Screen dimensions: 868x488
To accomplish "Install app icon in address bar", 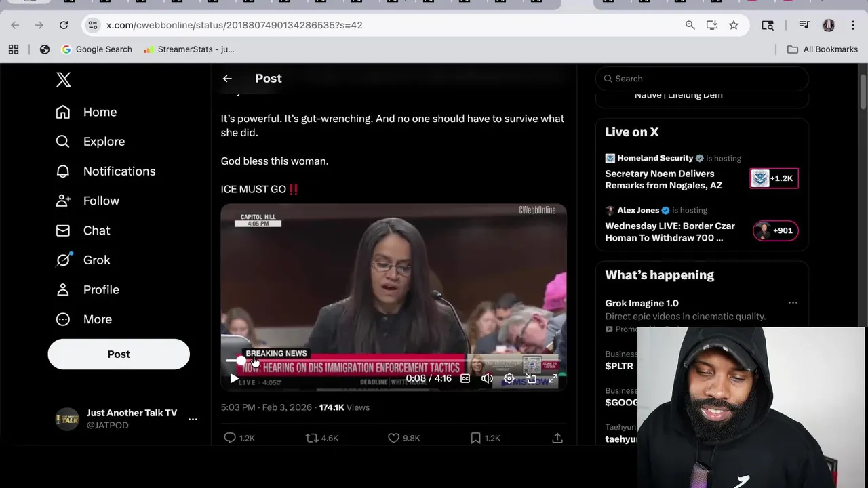I will point(711,25).
